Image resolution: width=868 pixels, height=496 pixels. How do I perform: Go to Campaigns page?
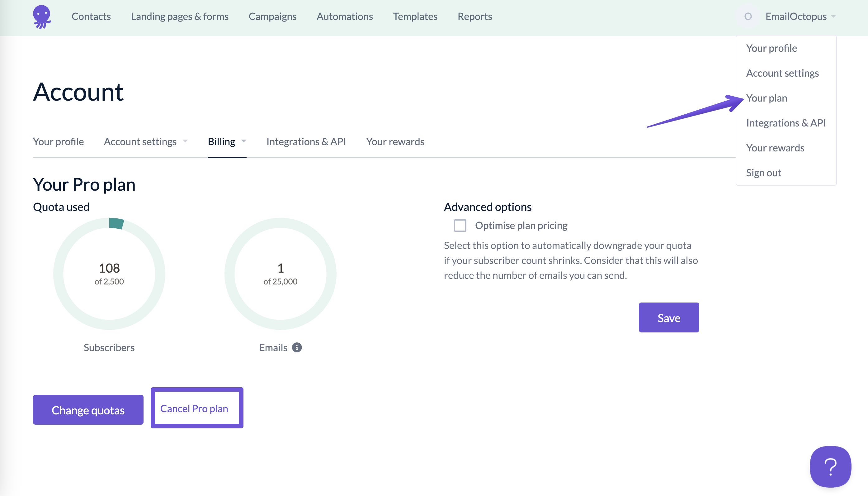(x=272, y=16)
